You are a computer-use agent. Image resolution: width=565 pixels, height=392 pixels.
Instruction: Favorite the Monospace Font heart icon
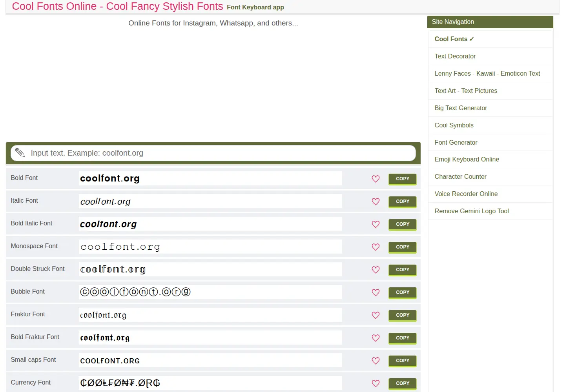tap(375, 247)
